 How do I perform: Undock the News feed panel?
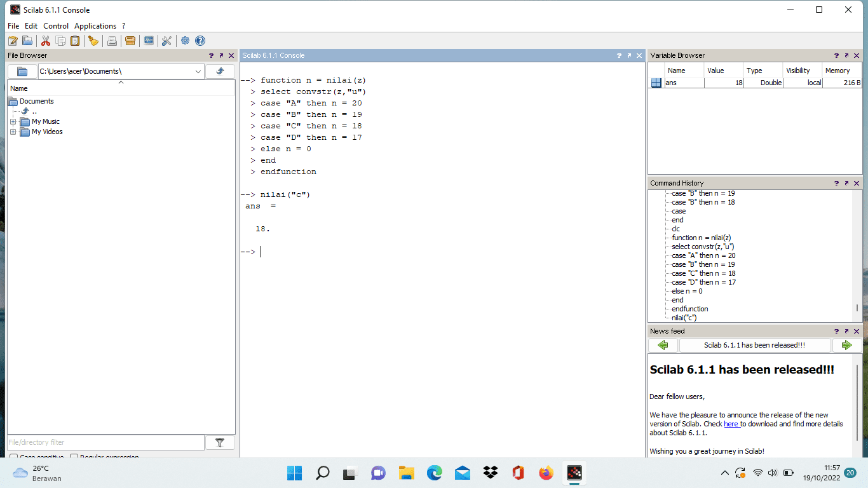coord(846,332)
